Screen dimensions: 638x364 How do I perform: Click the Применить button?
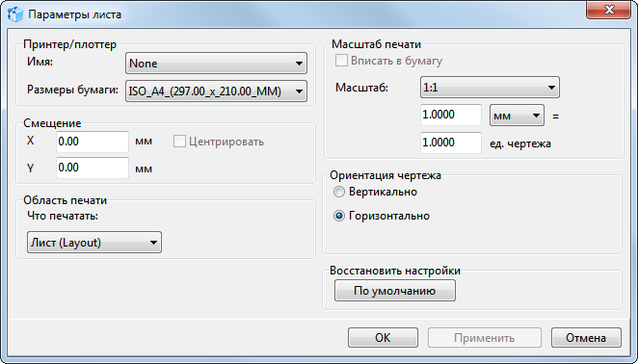tap(484, 338)
